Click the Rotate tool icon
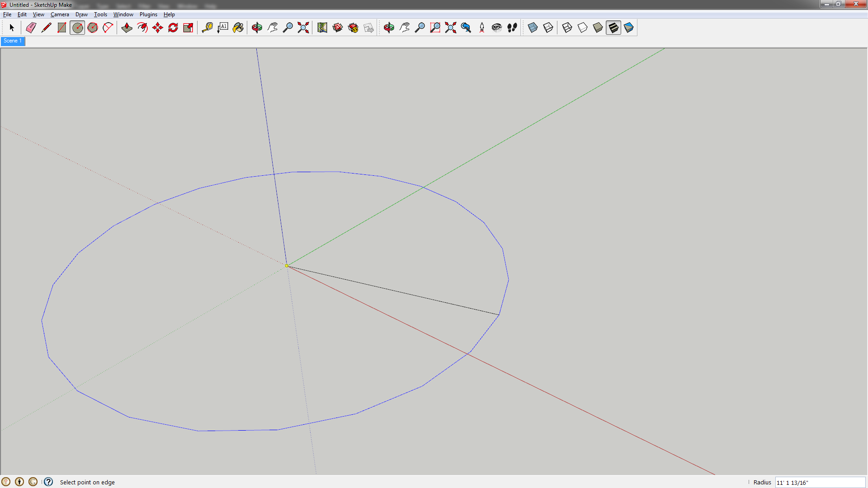The width and height of the screenshot is (868, 488). [173, 28]
